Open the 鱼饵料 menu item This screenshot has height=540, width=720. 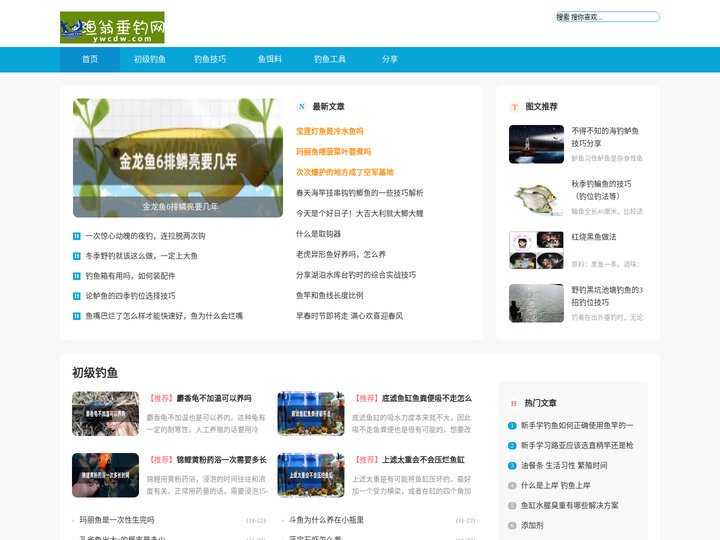[x=270, y=59]
